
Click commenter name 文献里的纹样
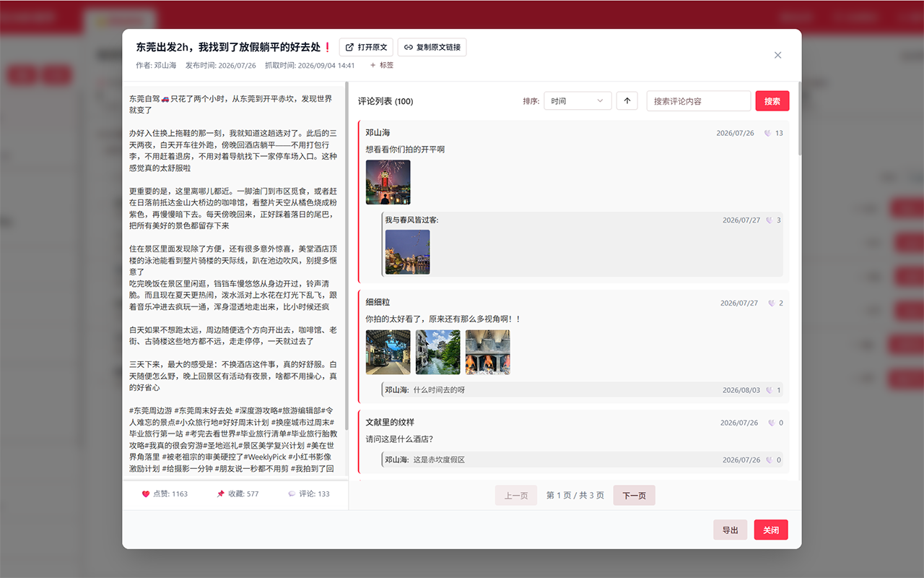tap(390, 422)
